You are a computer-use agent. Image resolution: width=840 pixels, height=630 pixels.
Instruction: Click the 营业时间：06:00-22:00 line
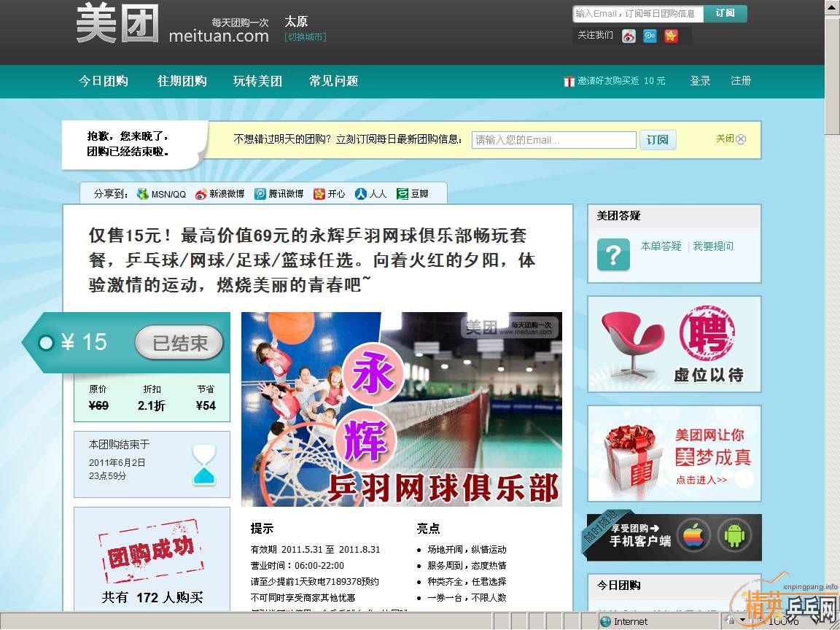297,566
